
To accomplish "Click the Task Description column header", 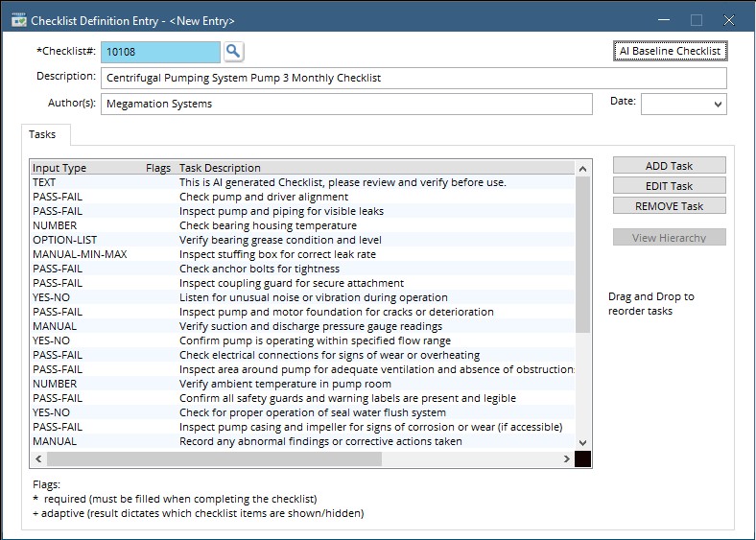I will (x=220, y=168).
